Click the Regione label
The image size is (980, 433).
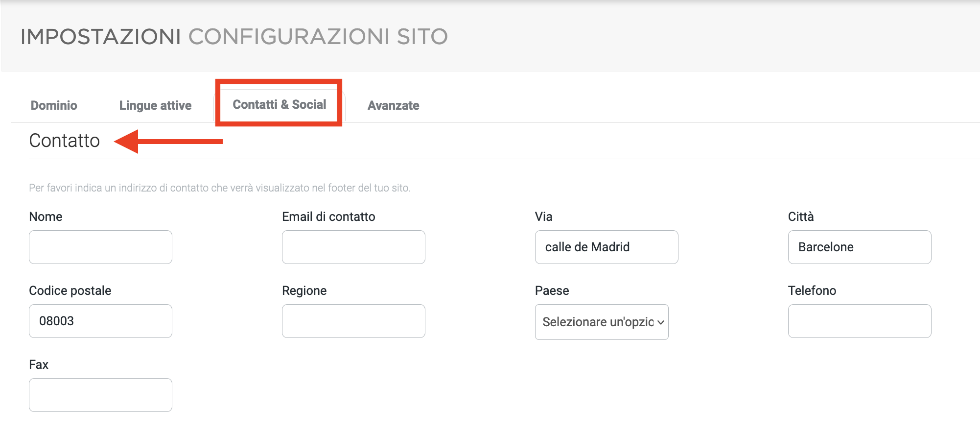click(304, 290)
